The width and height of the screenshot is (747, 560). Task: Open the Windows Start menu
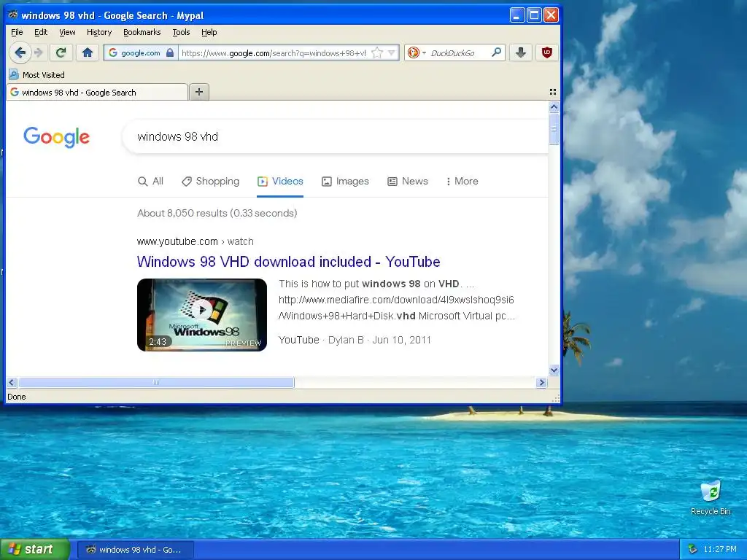pos(35,550)
